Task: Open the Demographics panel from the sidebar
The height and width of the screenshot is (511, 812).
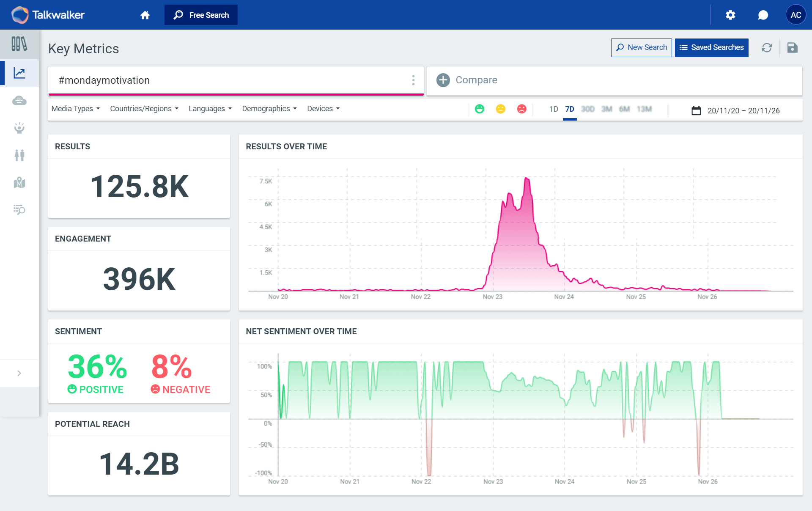Action: 19,155
